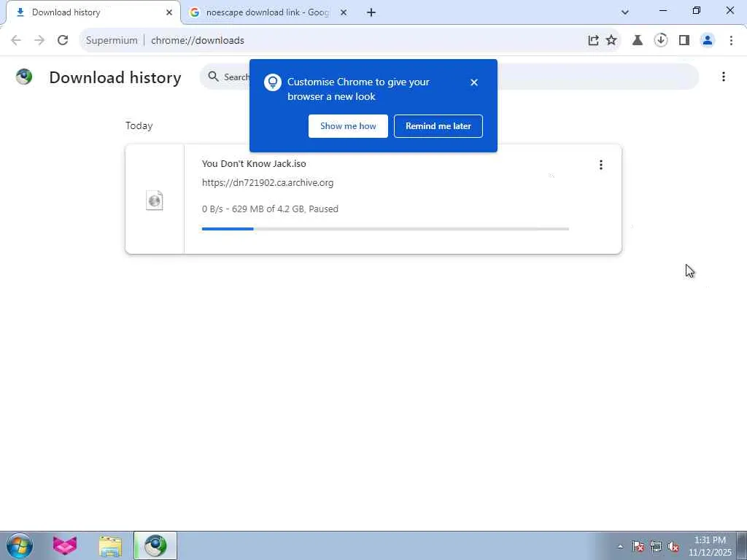This screenshot has width=747, height=560.
Task: Expand the tab search chevron
Action: point(625,12)
